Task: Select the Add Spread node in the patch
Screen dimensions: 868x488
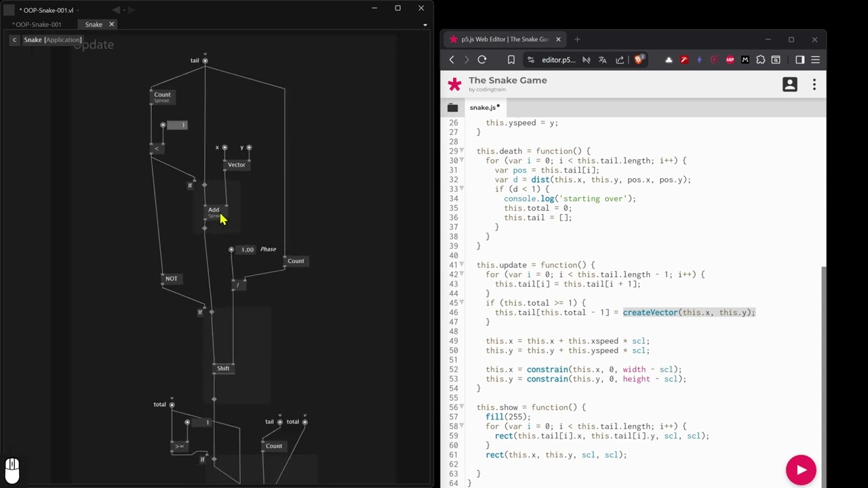Action: coord(214,212)
